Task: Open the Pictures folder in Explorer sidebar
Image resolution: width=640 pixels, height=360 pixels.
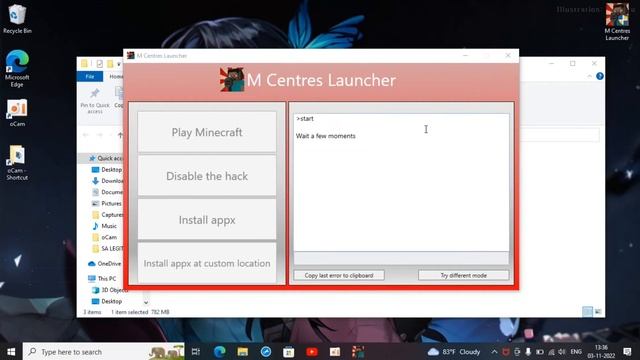Action: point(107,203)
